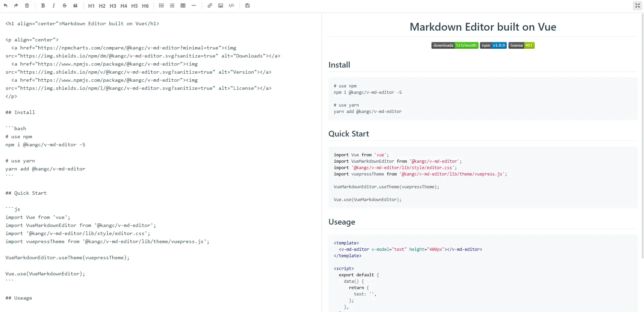Click 'yarn add @kangc/v-md-editor' in preview
644x312 pixels.
pyautogui.click(x=368, y=112)
